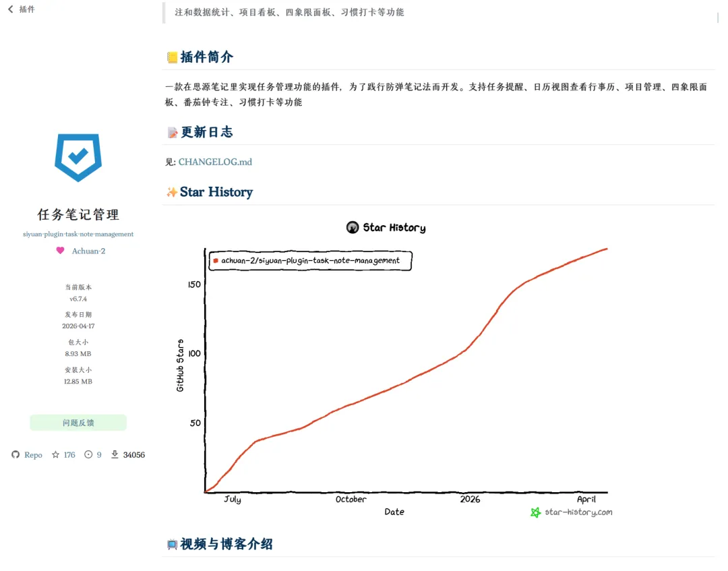
Task: Click the TV emoji before 视频与博客介绍
Action: pos(173,545)
